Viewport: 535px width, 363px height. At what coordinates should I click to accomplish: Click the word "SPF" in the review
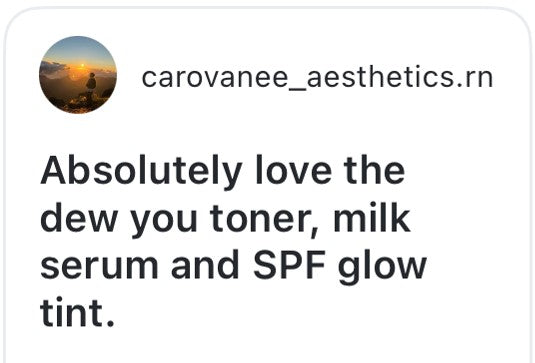click(x=289, y=265)
